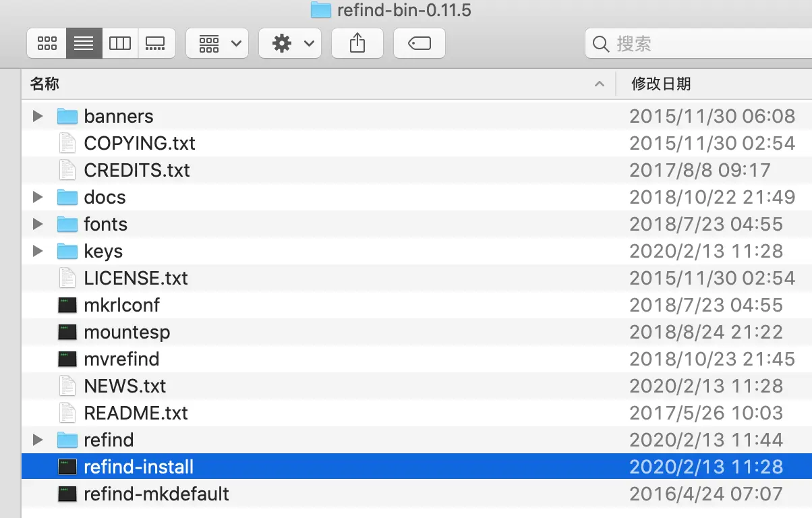Select the docs folder name
This screenshot has width=812, height=518.
pyautogui.click(x=105, y=197)
